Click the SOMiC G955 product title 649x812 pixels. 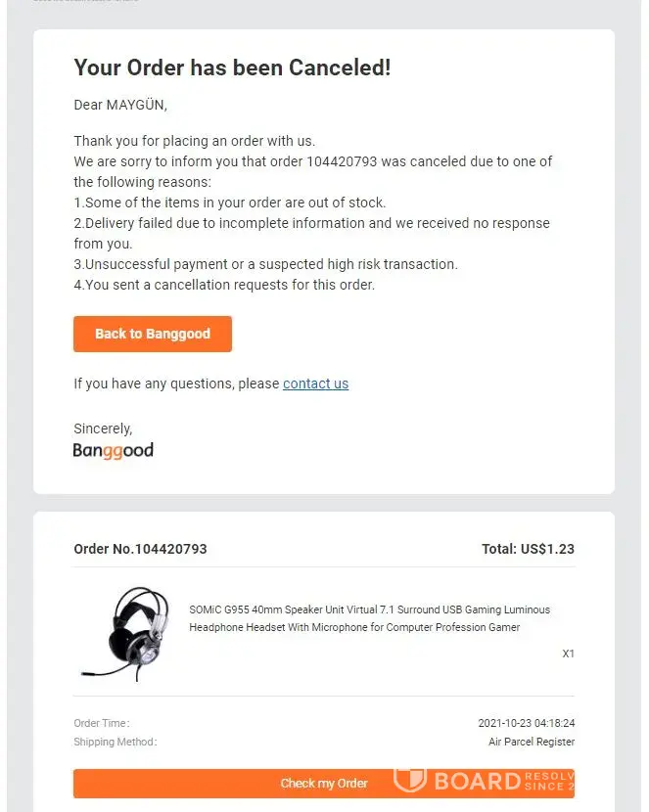[x=369, y=618]
